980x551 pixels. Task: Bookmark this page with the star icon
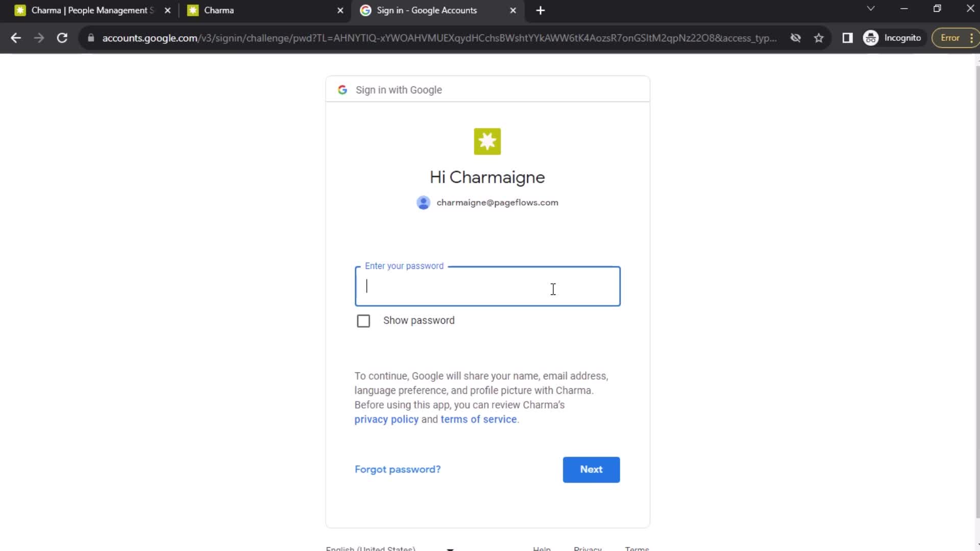tap(819, 38)
